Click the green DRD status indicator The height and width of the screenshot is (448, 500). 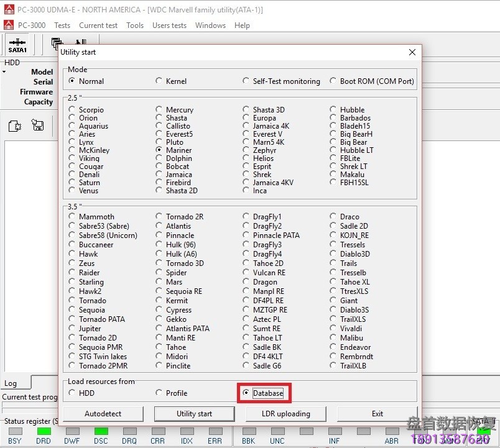point(44,431)
